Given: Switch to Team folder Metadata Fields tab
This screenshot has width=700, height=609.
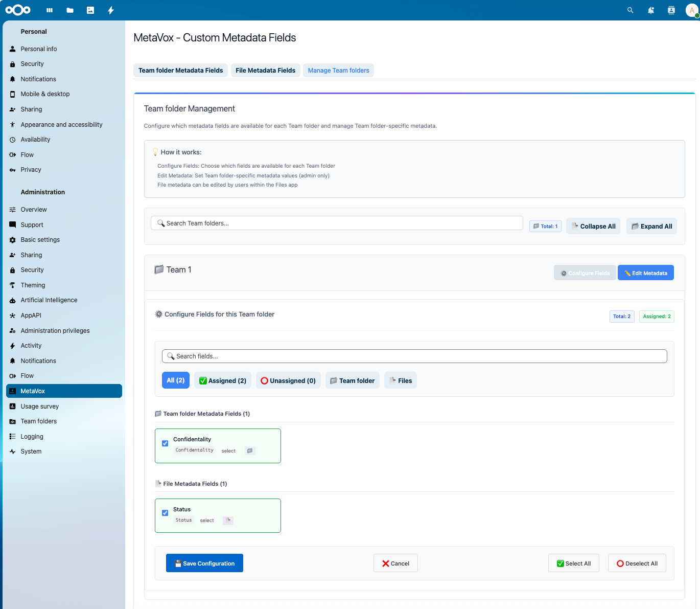Looking at the screenshot, I should 181,71.
